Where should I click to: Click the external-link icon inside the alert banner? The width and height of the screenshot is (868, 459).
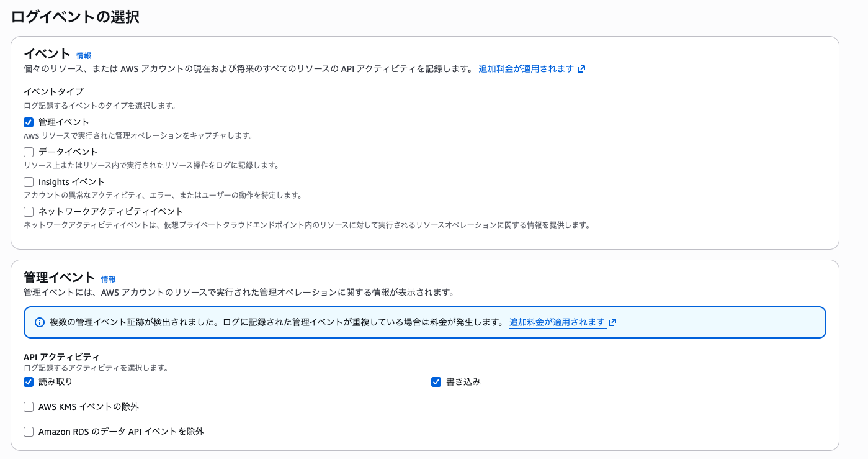(612, 322)
